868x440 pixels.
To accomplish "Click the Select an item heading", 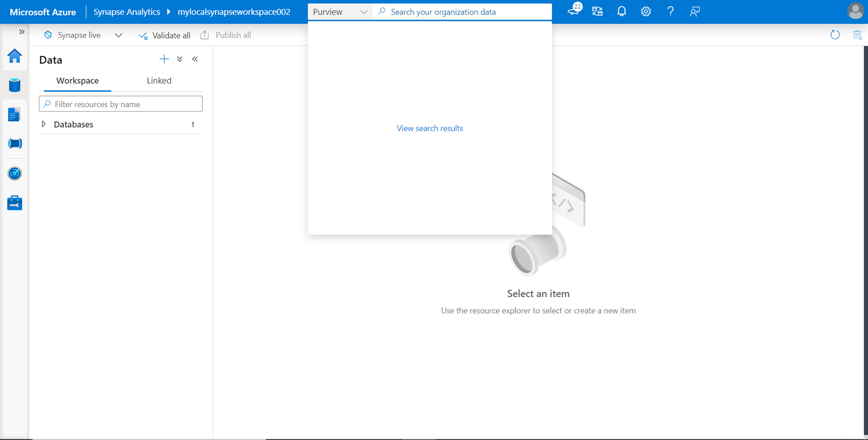I will coord(538,294).
